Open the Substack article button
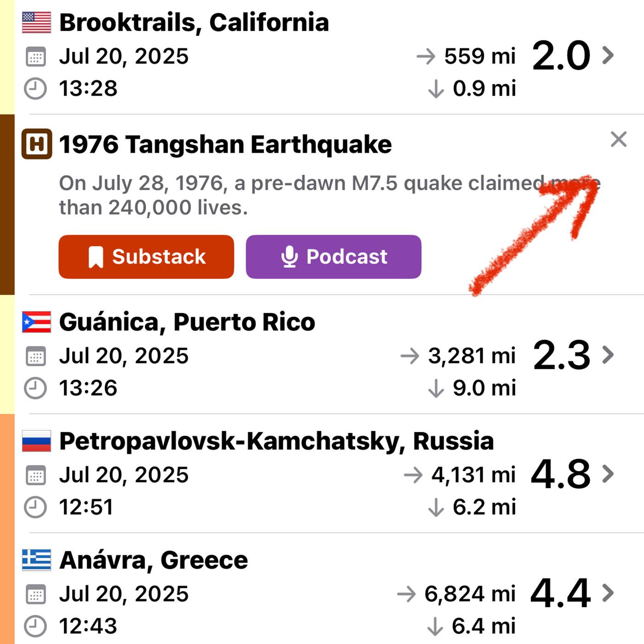Screen dimensions: 644x644 (x=146, y=257)
